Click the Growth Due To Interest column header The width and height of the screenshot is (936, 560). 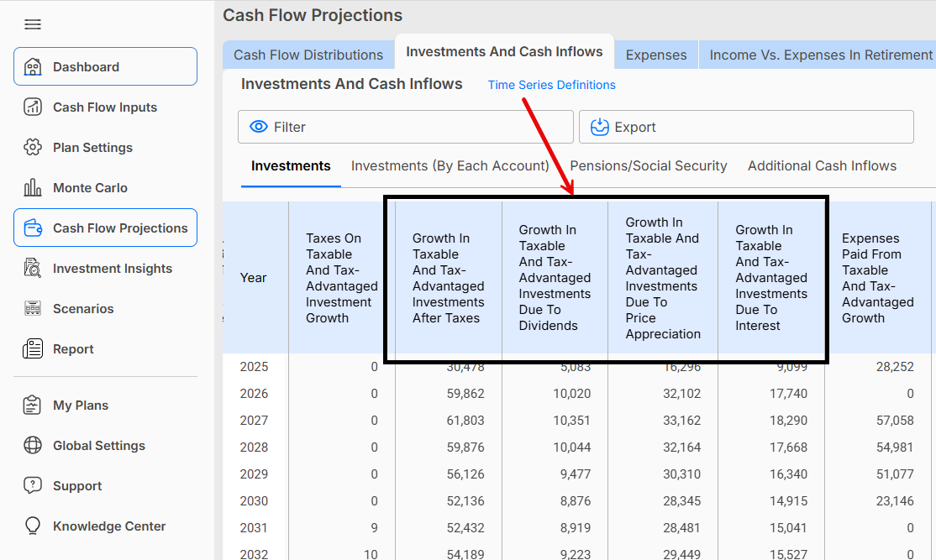[771, 278]
